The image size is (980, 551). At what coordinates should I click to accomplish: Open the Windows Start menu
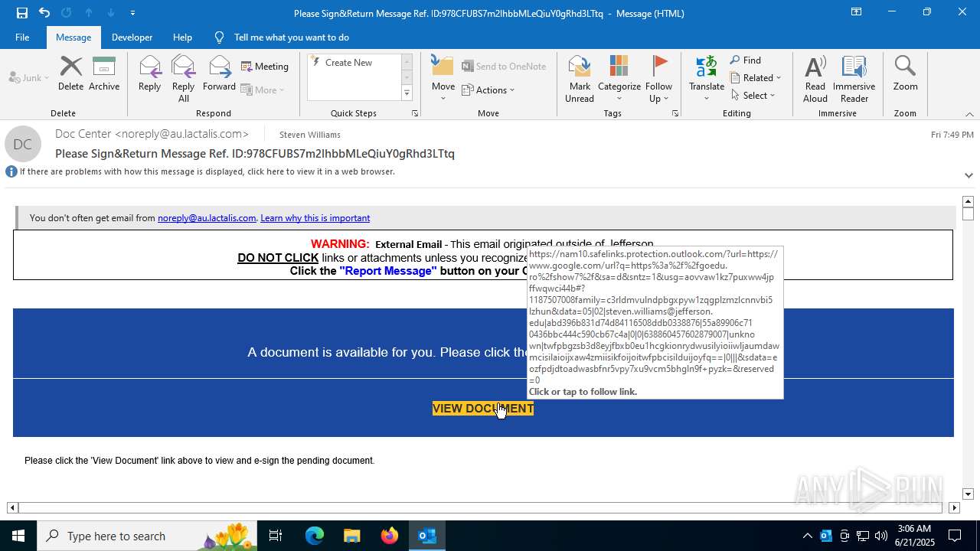(18, 536)
